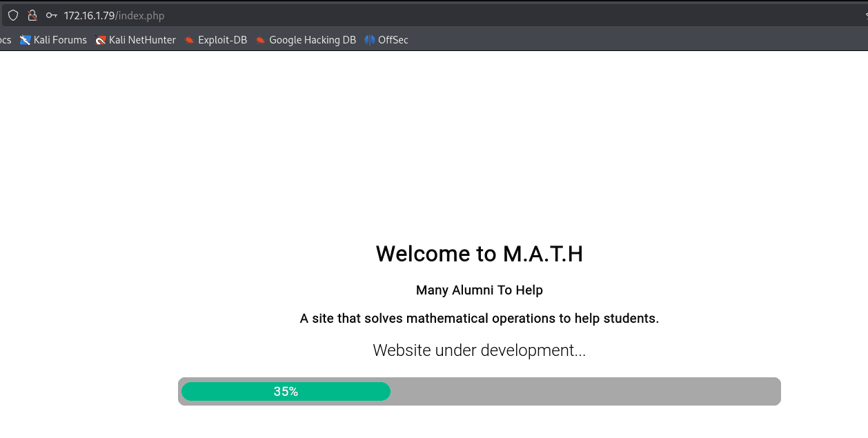The width and height of the screenshot is (868, 438).
Task: Click the Google Hacking DB favicon
Action: coord(261,40)
